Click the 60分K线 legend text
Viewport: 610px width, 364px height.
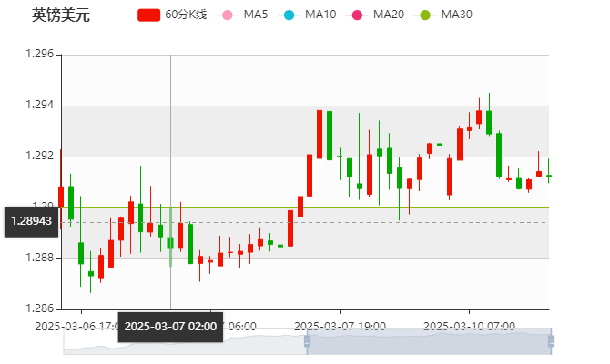coord(186,15)
